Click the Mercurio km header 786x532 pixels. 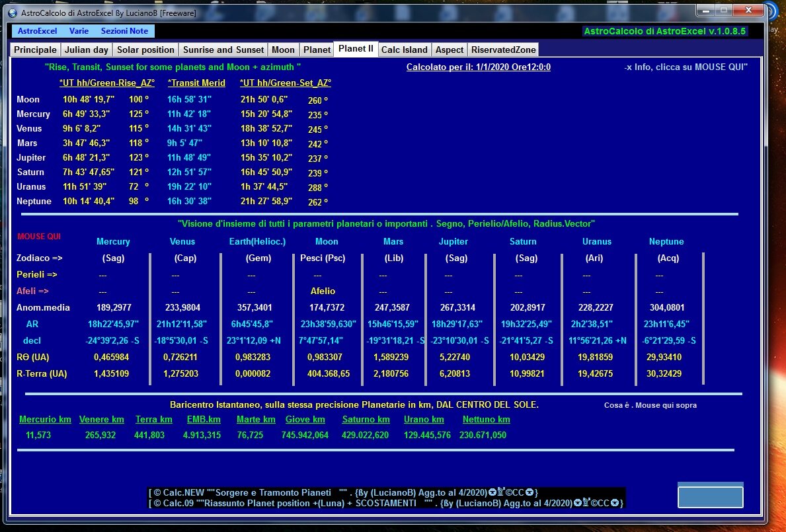(45, 419)
